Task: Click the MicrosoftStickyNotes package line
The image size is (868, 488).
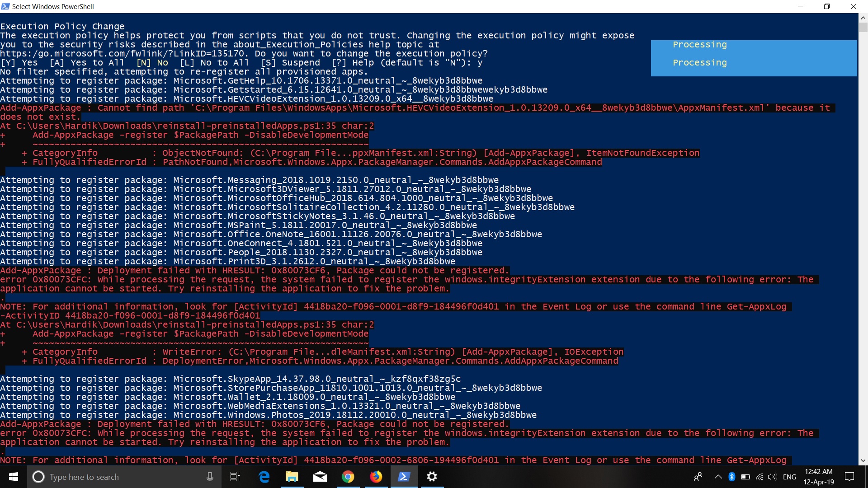Action: pyautogui.click(x=258, y=216)
